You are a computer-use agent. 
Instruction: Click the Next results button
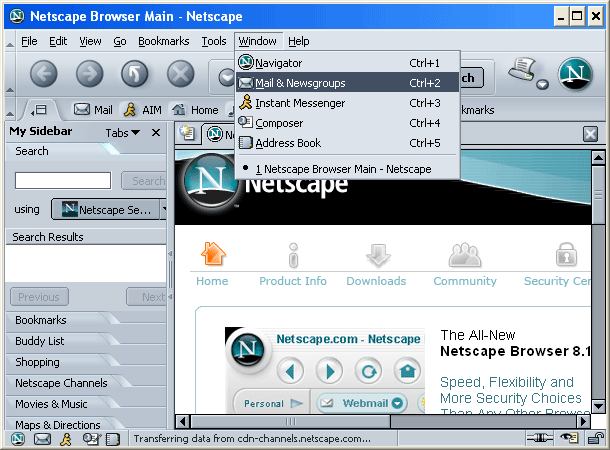(x=147, y=297)
